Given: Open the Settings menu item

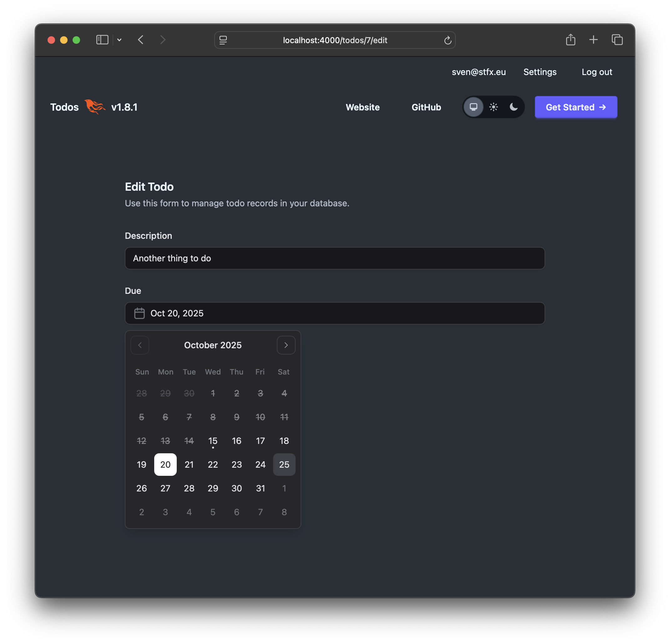Looking at the screenshot, I should (x=540, y=72).
